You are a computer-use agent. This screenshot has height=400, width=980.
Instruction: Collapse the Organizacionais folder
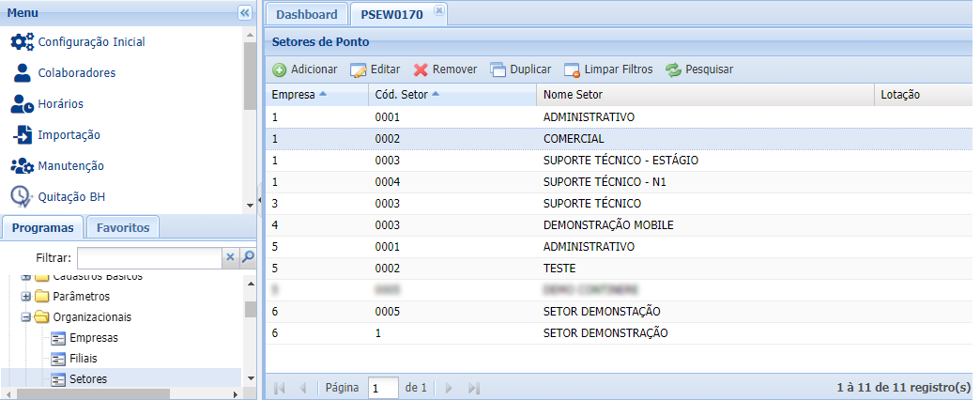(26, 316)
